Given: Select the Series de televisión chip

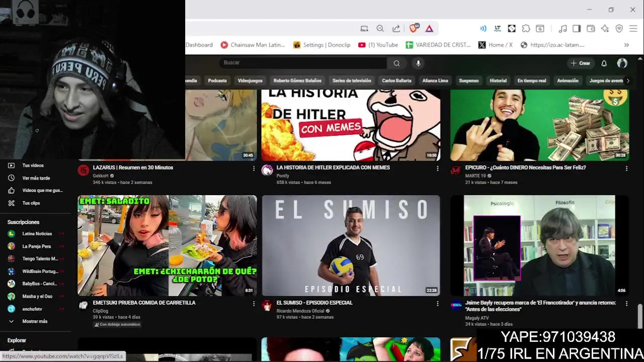Looking at the screenshot, I should (352, 80).
